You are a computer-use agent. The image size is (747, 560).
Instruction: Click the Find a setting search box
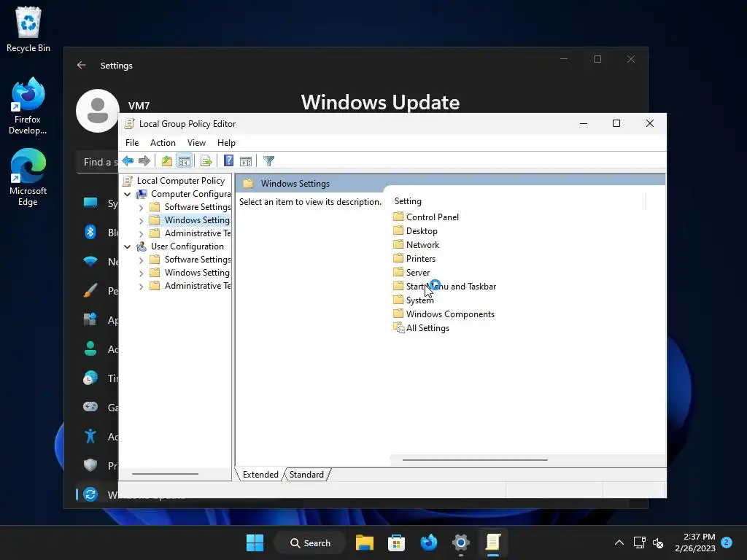pos(98,162)
